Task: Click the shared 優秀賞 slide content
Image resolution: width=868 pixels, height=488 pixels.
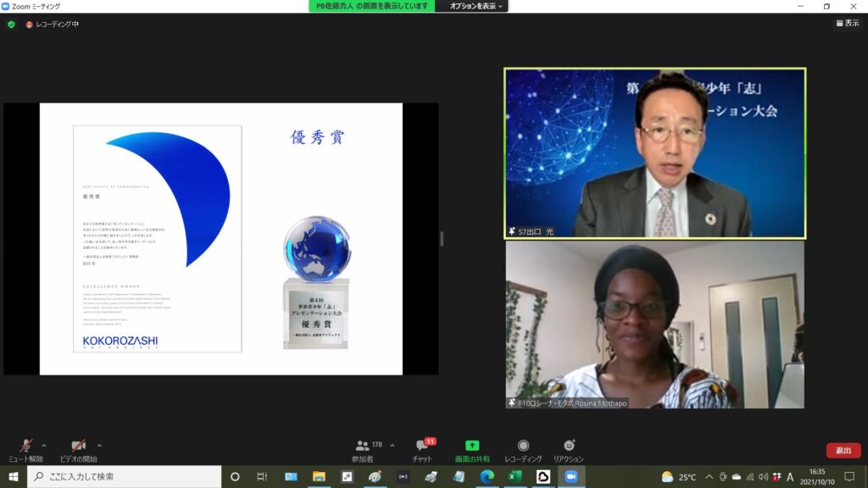Action: coord(221,239)
